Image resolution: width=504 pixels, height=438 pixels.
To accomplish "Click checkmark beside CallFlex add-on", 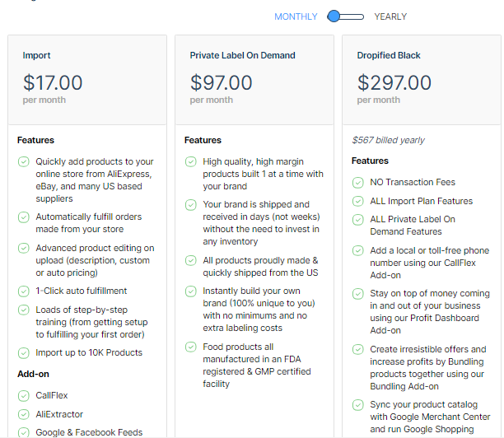I will (24, 395).
